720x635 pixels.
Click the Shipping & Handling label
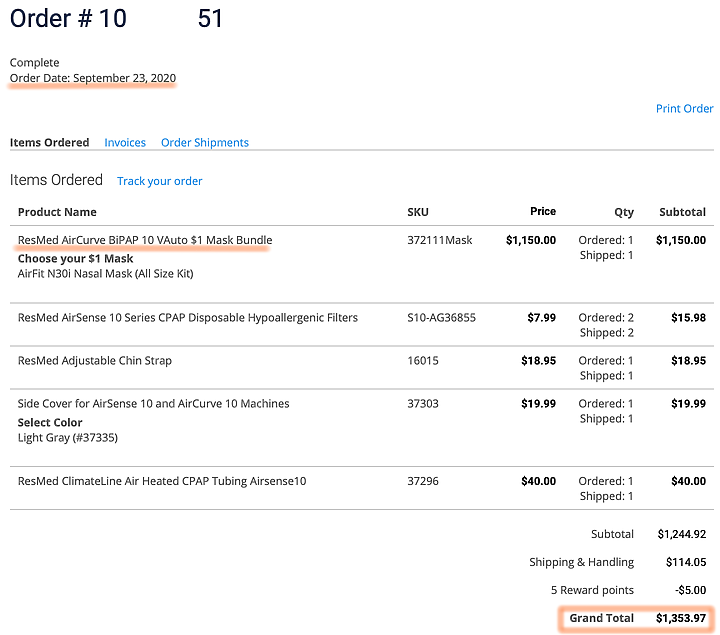(x=581, y=562)
